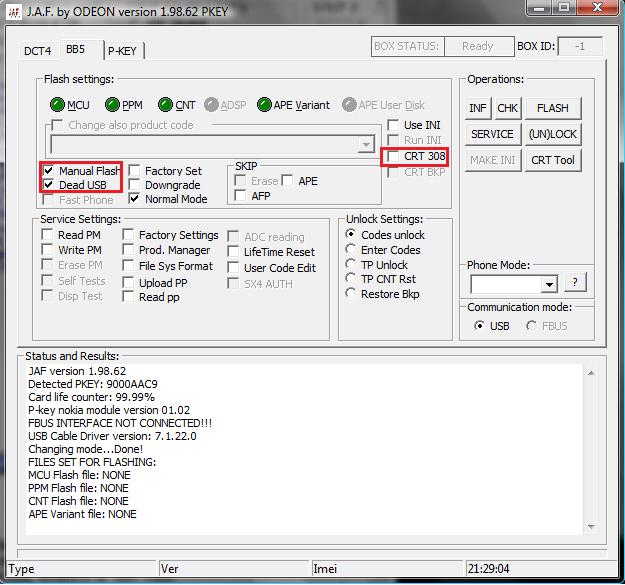
Task: Click the PPM green file selector
Action: (x=112, y=105)
